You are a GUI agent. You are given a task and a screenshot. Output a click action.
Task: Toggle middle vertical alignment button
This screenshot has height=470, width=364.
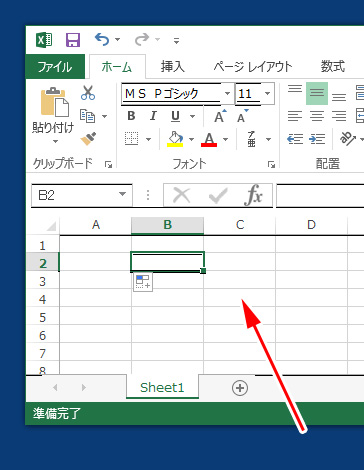coord(317,93)
